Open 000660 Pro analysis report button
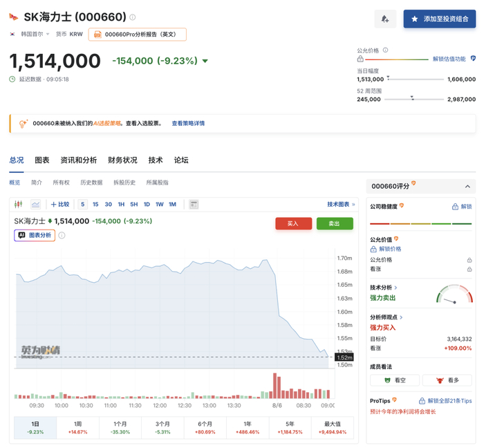This screenshot has height=448, width=484. 138,35
